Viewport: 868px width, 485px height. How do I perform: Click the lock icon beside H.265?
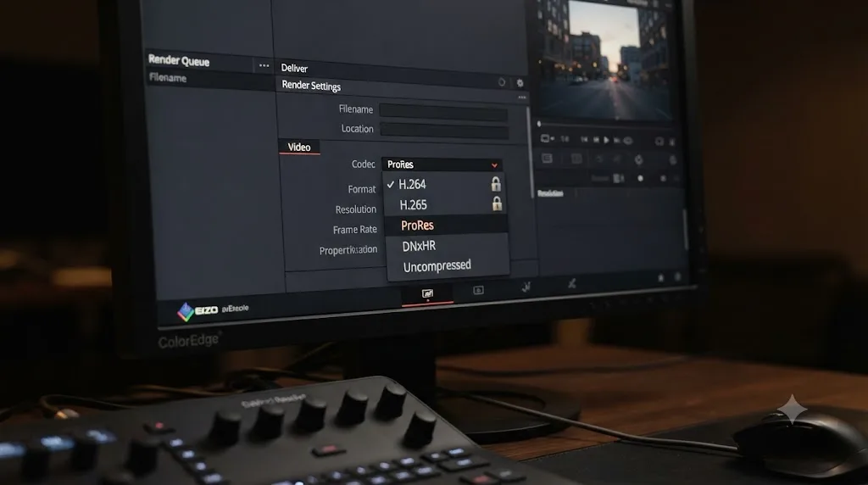tap(497, 203)
